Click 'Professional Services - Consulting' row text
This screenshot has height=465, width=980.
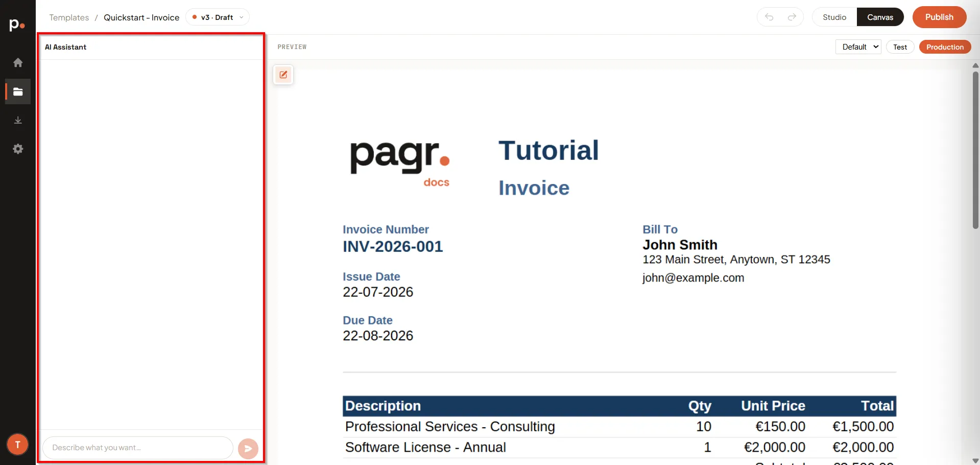(x=450, y=427)
